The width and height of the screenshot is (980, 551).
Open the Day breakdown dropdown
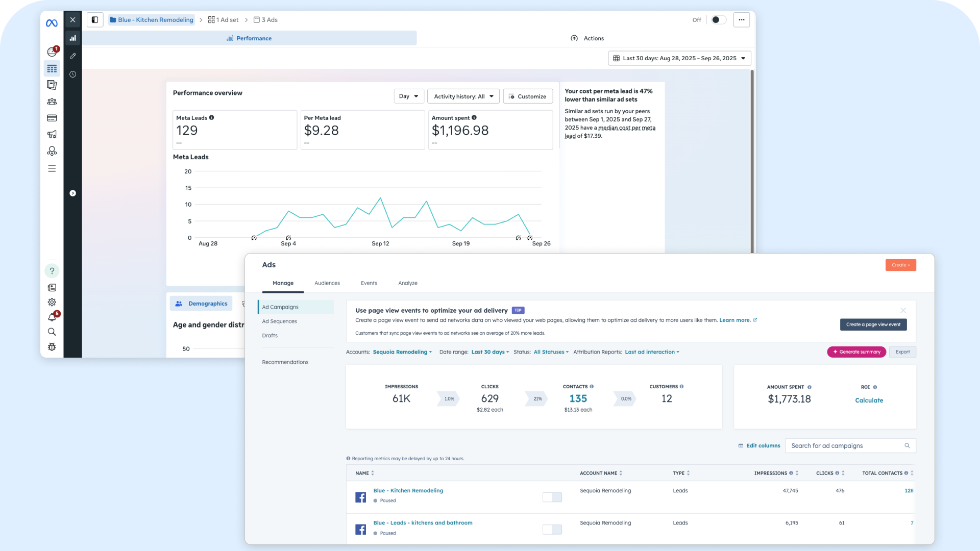[x=408, y=96]
